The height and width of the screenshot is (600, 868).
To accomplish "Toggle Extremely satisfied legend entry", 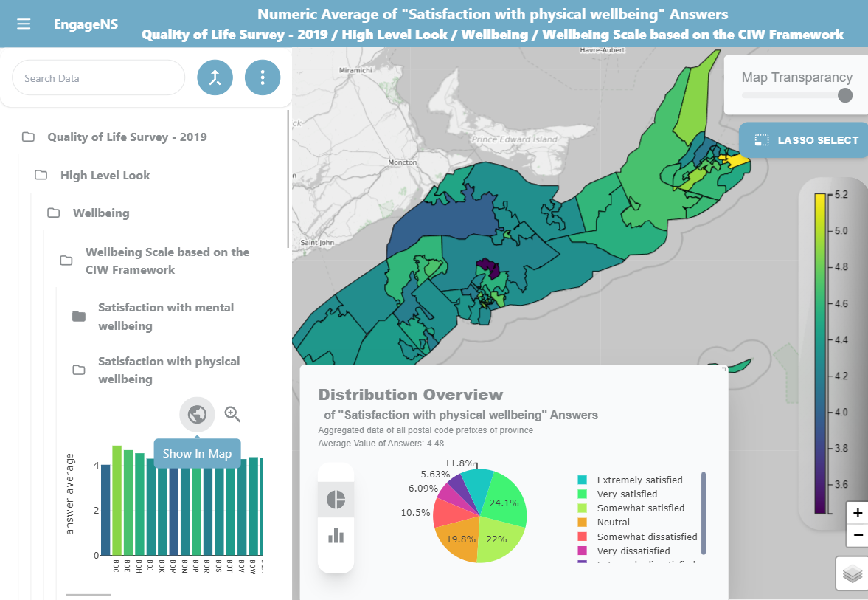I will pos(639,480).
